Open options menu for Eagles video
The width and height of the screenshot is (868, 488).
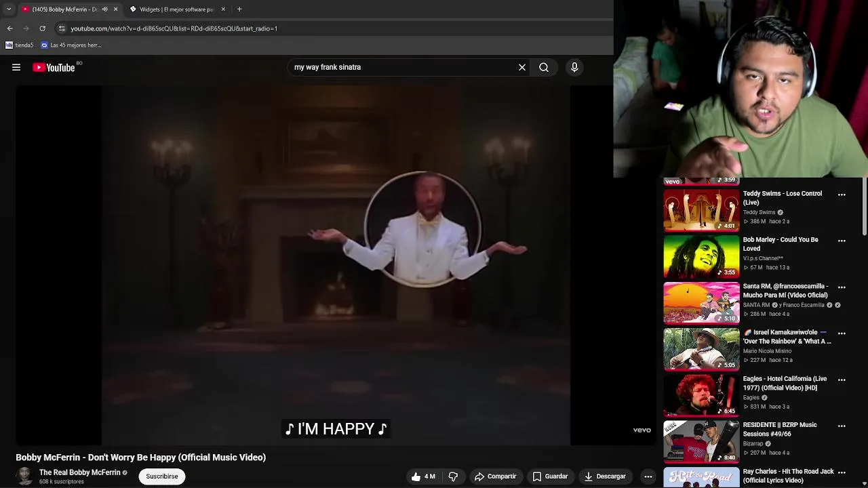(x=842, y=380)
